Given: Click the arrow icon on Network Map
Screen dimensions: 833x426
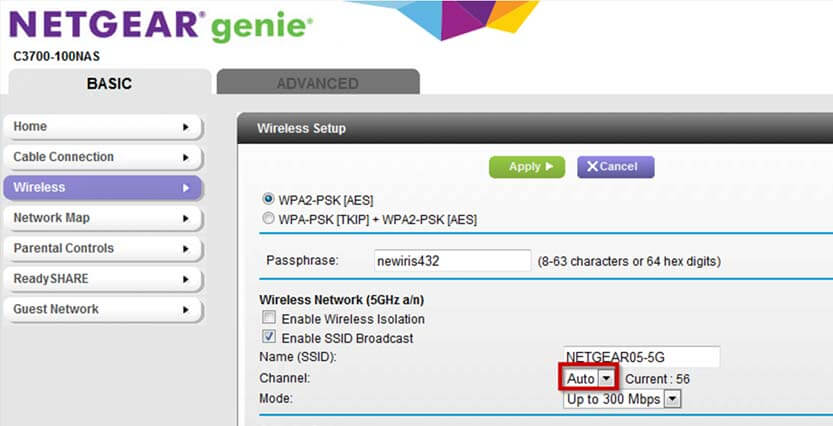Looking at the screenshot, I should click(x=185, y=218).
